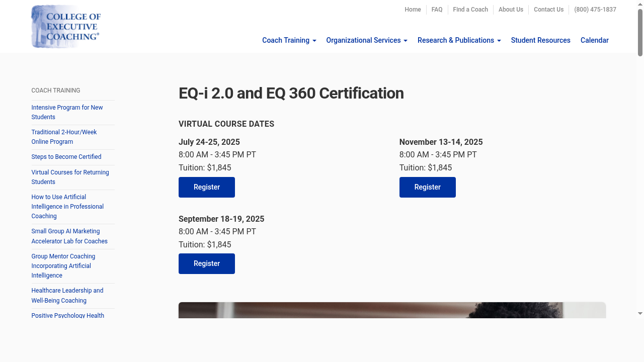Click Steps to Become Certified
Image resolution: width=644 pixels, height=362 pixels.
pos(66,157)
